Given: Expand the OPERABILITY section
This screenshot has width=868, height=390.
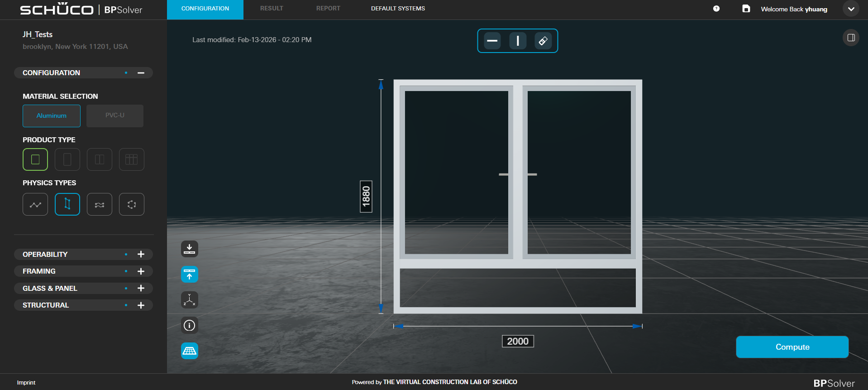Looking at the screenshot, I should (x=141, y=255).
